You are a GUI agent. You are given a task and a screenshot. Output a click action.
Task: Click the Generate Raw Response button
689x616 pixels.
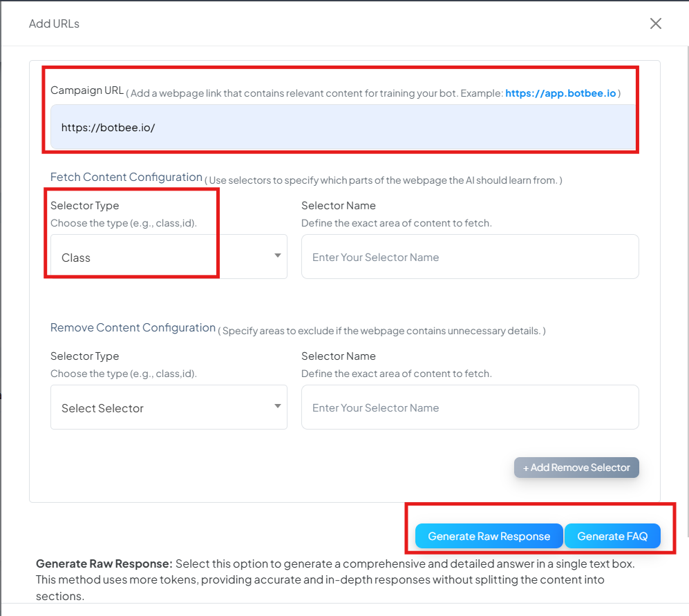click(x=489, y=536)
